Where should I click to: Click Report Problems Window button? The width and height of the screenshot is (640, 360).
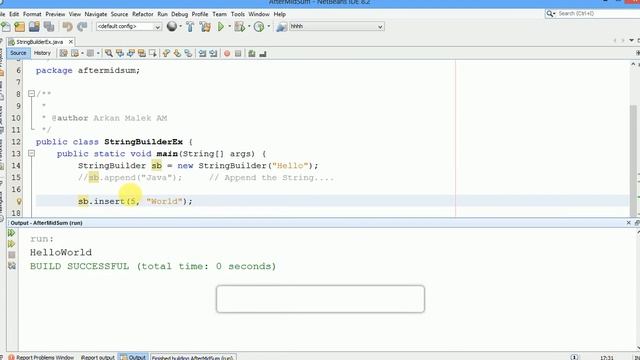(x=41, y=357)
